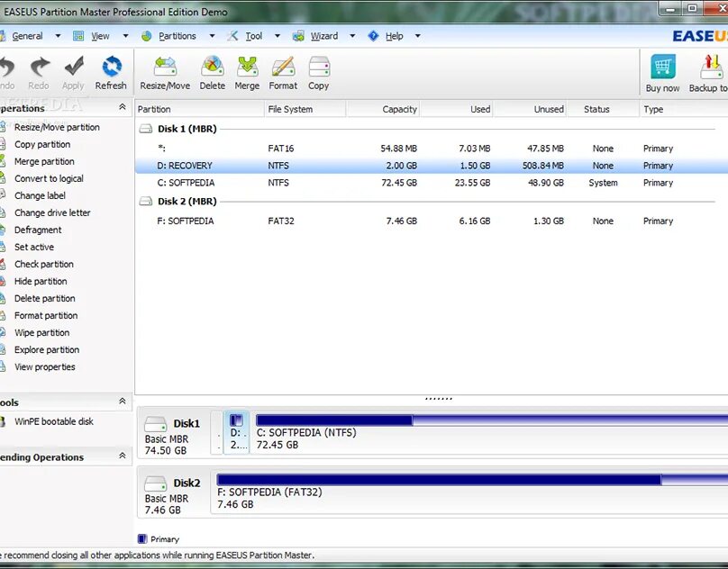This screenshot has height=569, width=728.
Task: Open the Partitions menu dropdown arrow
Action: [x=212, y=36]
